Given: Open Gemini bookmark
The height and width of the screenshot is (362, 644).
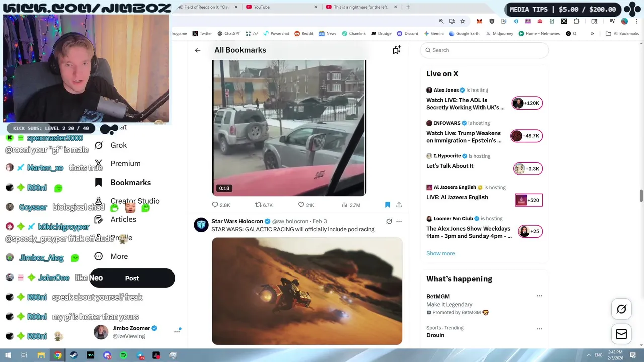Looking at the screenshot, I should [434, 34].
